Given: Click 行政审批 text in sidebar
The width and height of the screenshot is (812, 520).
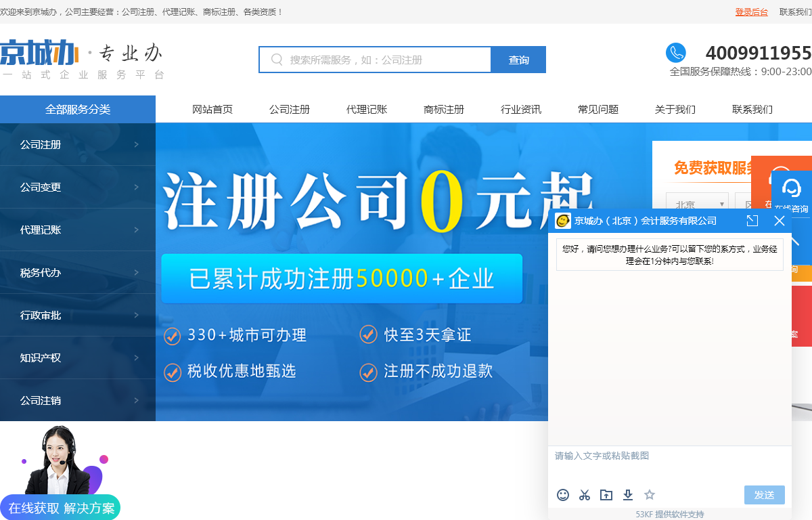Looking at the screenshot, I should pos(41,315).
